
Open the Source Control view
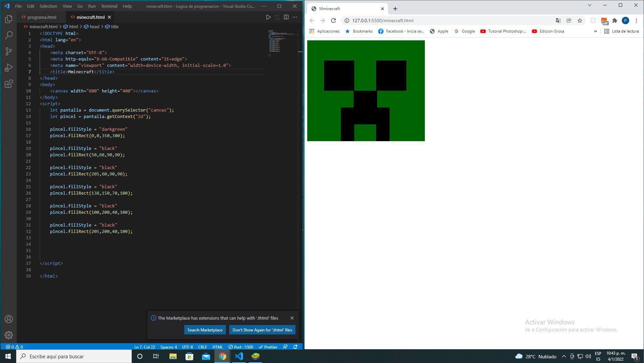[x=9, y=51]
